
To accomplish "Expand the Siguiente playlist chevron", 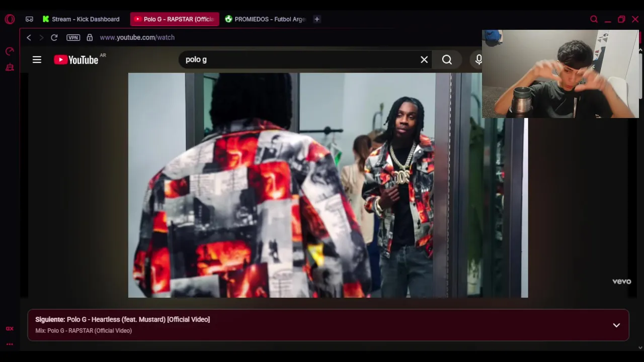I will coord(616,325).
